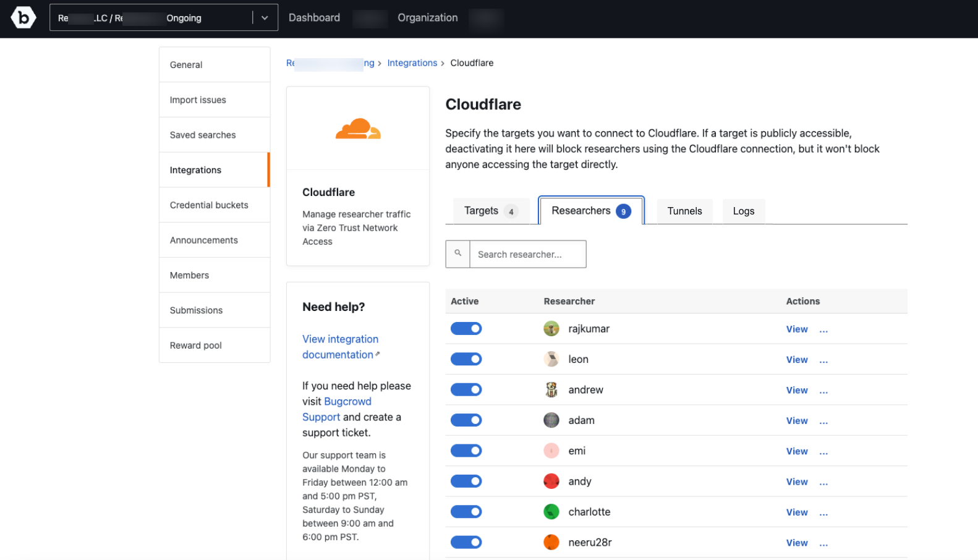Open Submissions settings
Image resolution: width=978 pixels, height=560 pixels.
215,310
